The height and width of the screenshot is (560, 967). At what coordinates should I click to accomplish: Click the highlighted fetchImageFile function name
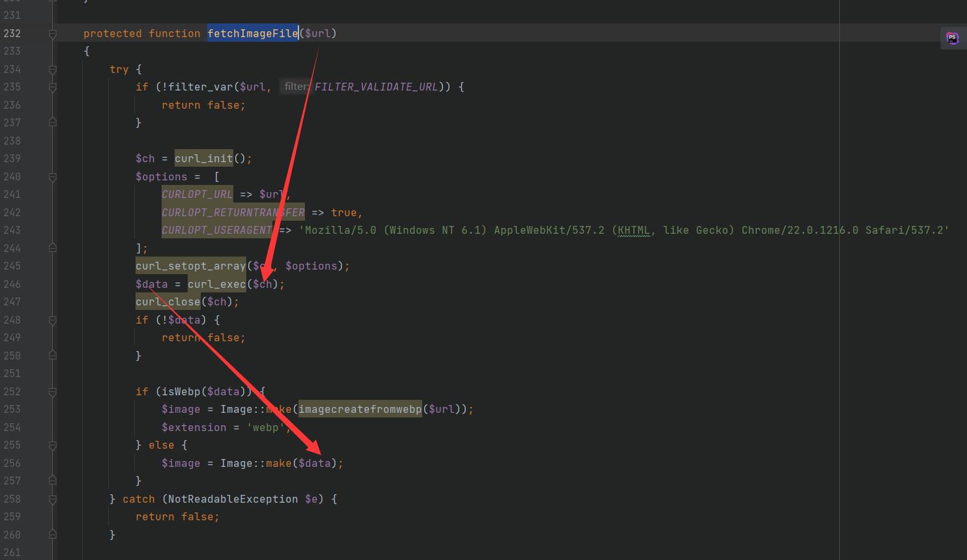point(253,33)
